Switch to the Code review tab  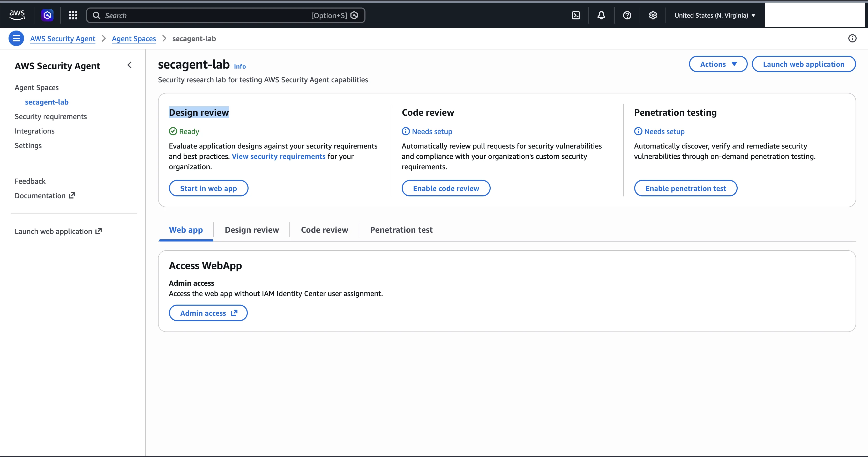tap(324, 230)
